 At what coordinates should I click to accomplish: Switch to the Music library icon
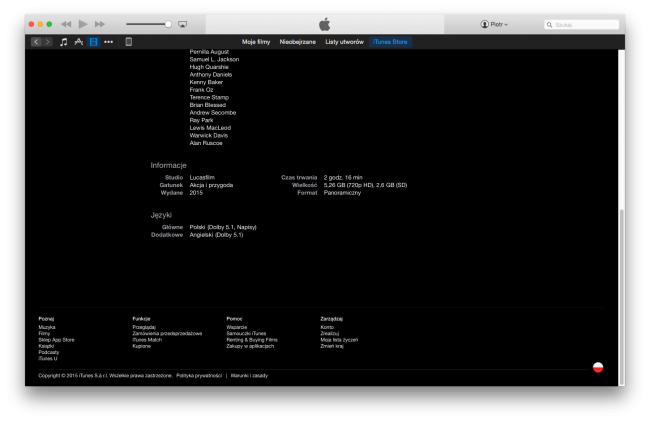pos(63,42)
